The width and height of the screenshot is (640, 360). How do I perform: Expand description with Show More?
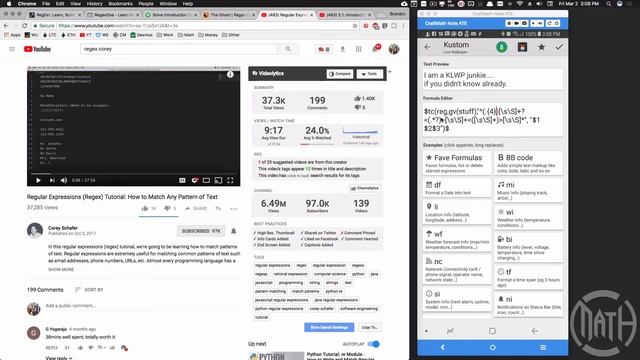[x=61, y=269]
